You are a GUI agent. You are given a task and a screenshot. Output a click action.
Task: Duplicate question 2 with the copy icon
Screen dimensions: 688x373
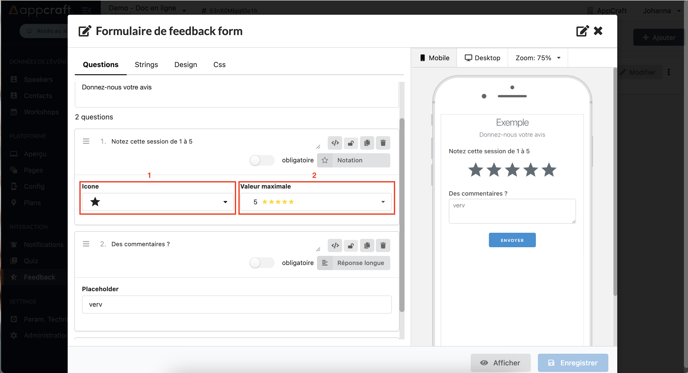tap(367, 245)
